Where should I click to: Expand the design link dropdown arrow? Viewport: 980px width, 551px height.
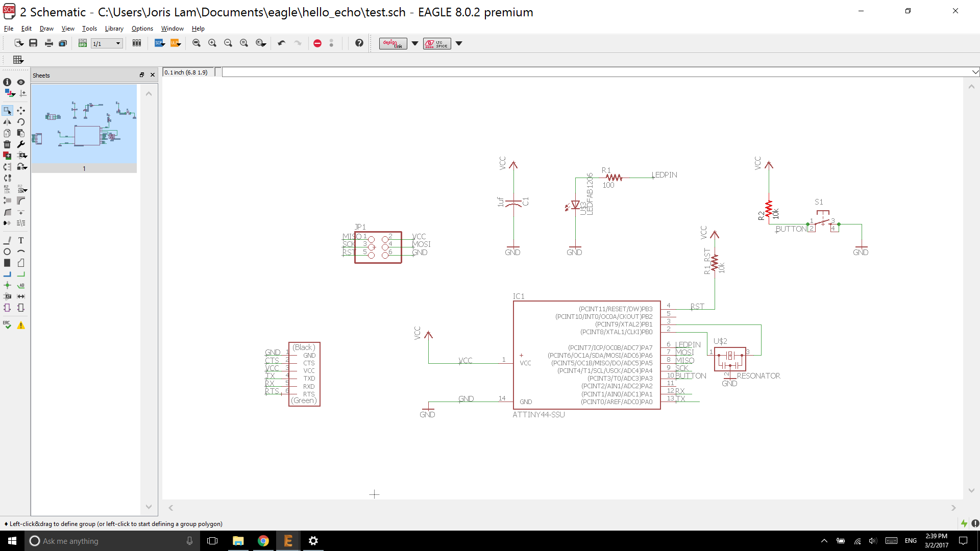[415, 43]
